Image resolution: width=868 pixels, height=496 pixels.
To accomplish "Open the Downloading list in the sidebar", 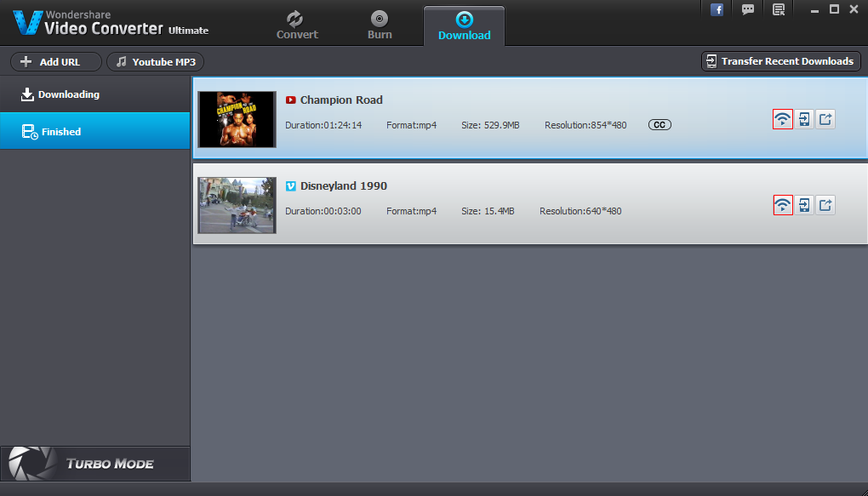I will pyautogui.click(x=95, y=94).
